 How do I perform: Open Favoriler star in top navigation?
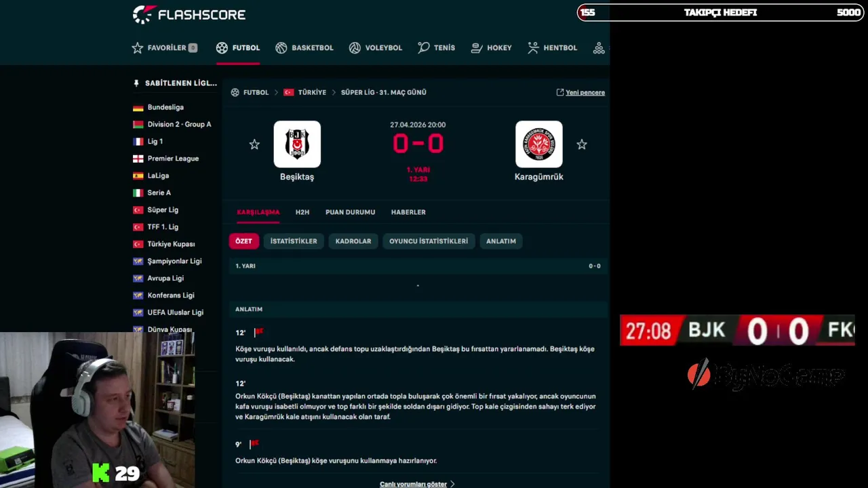click(x=137, y=47)
